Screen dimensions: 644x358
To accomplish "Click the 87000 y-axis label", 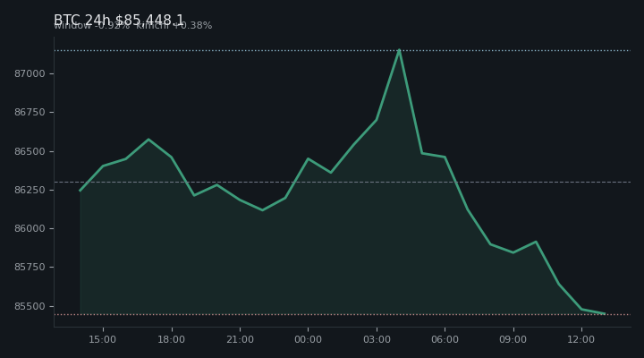I will (30, 73).
